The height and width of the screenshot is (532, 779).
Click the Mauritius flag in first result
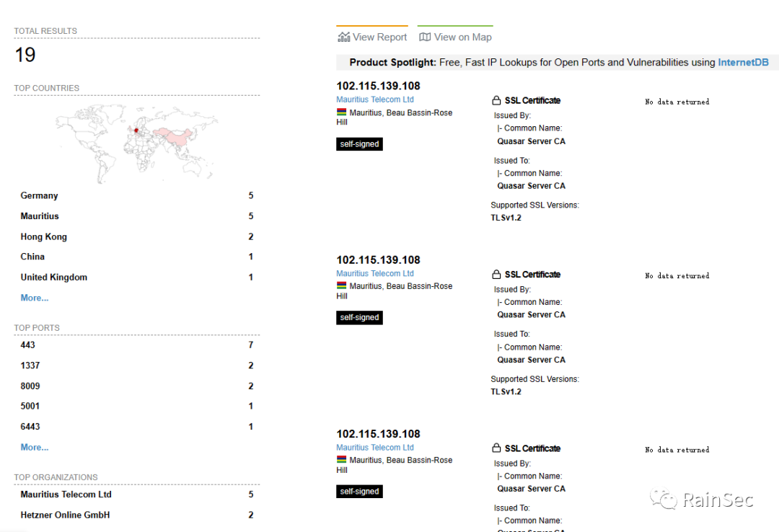click(x=341, y=112)
